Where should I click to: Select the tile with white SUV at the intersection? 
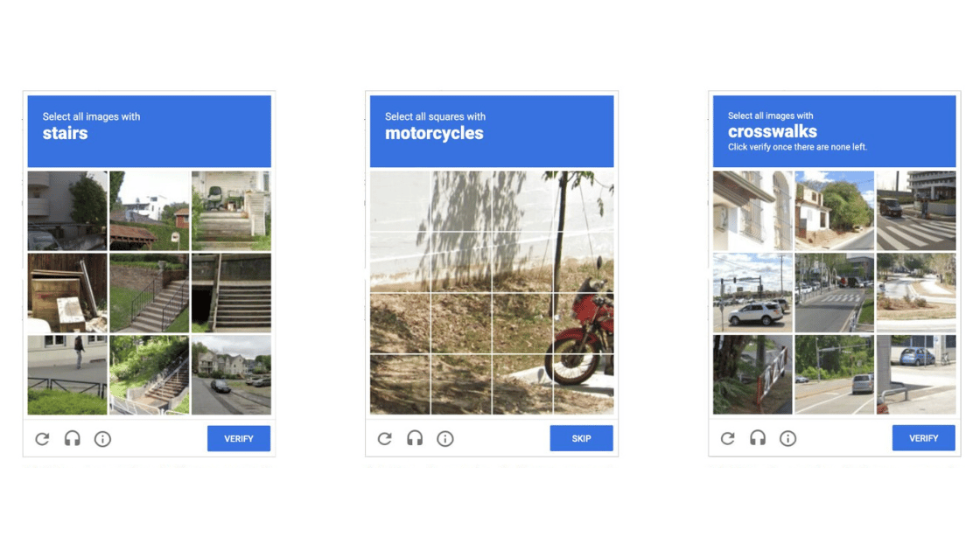752,292
